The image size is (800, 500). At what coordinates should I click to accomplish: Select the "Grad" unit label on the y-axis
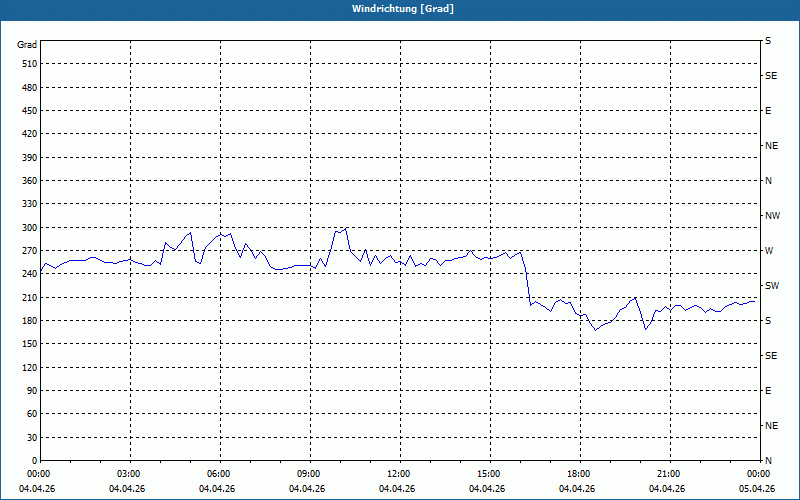27,45
